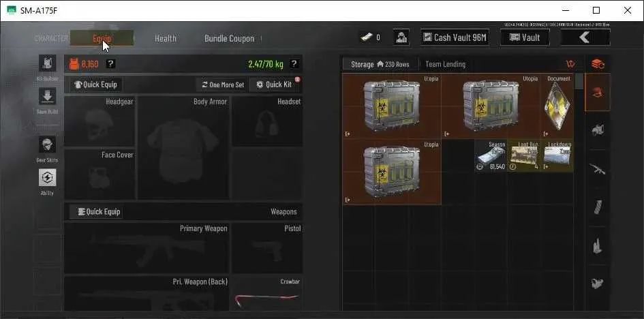Switch to the Health tab
The width and height of the screenshot is (644, 319).
166,39
